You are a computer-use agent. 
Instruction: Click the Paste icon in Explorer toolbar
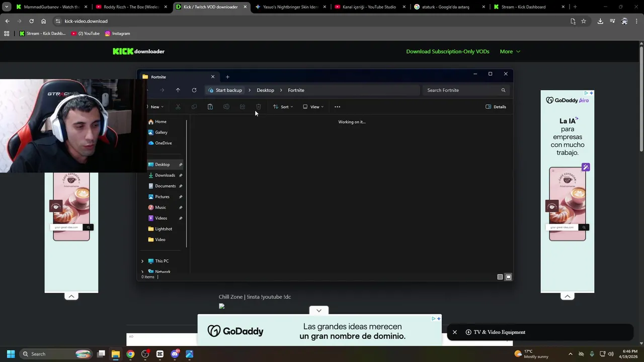pyautogui.click(x=210, y=107)
